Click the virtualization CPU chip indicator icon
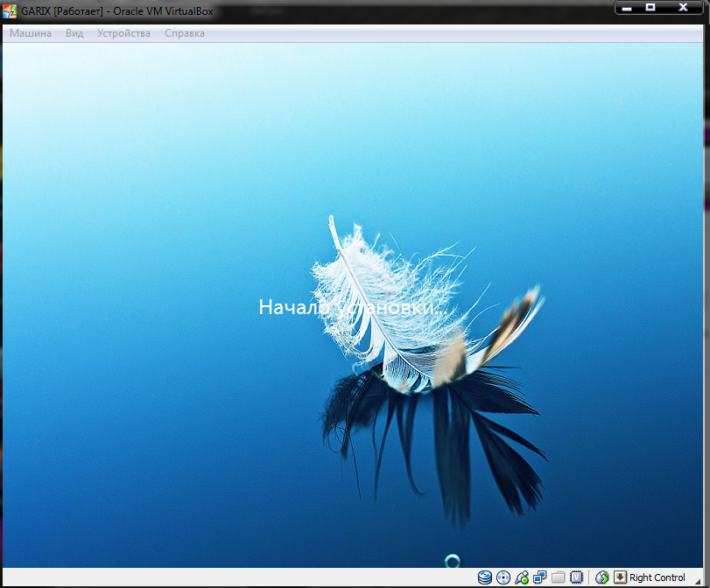 click(x=576, y=577)
